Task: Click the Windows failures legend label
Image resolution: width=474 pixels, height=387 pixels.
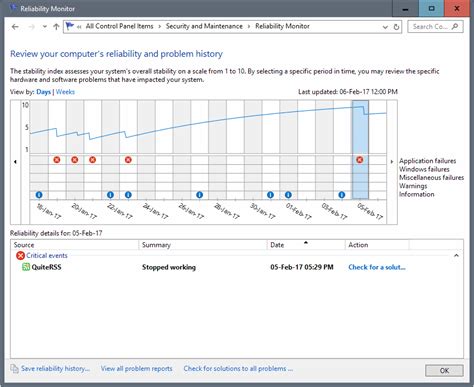Action: pyautogui.click(x=424, y=169)
